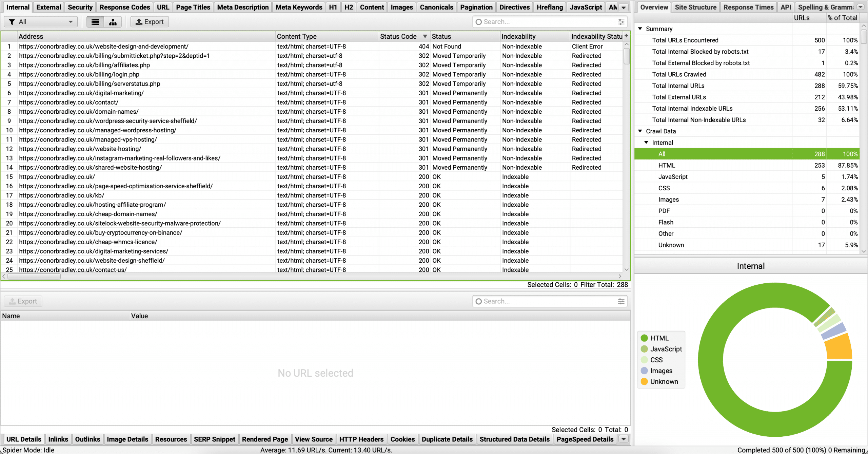Click the overview panel scrollbar thumb
The height and width of the screenshot is (454, 868).
click(864, 37)
